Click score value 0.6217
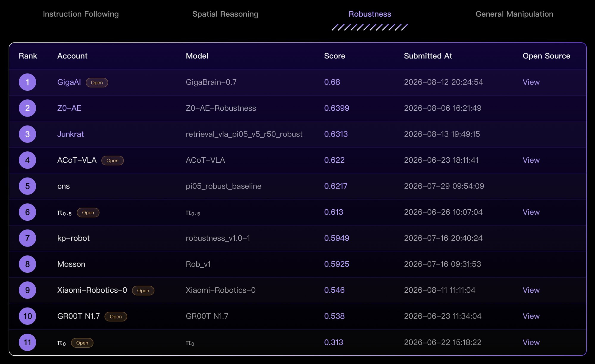 click(x=336, y=186)
